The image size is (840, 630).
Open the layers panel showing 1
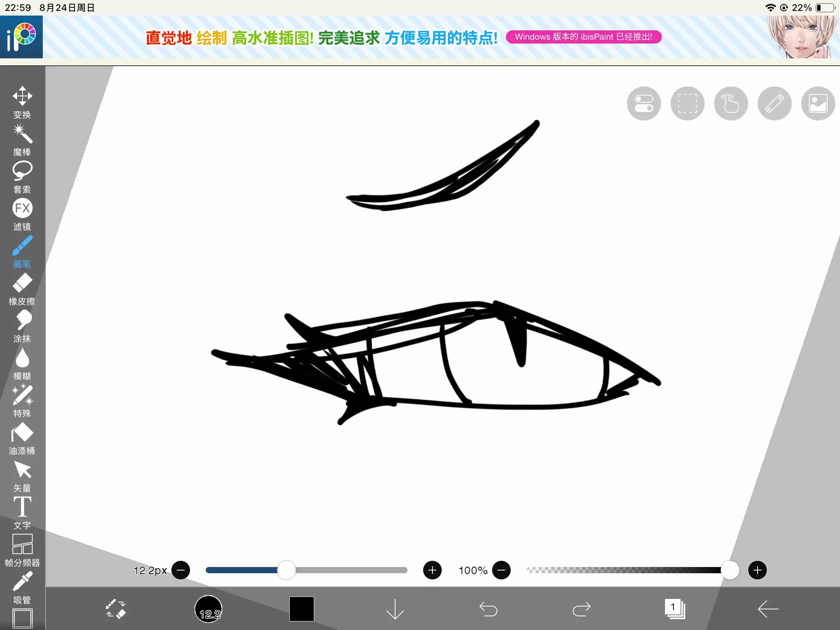(x=675, y=609)
